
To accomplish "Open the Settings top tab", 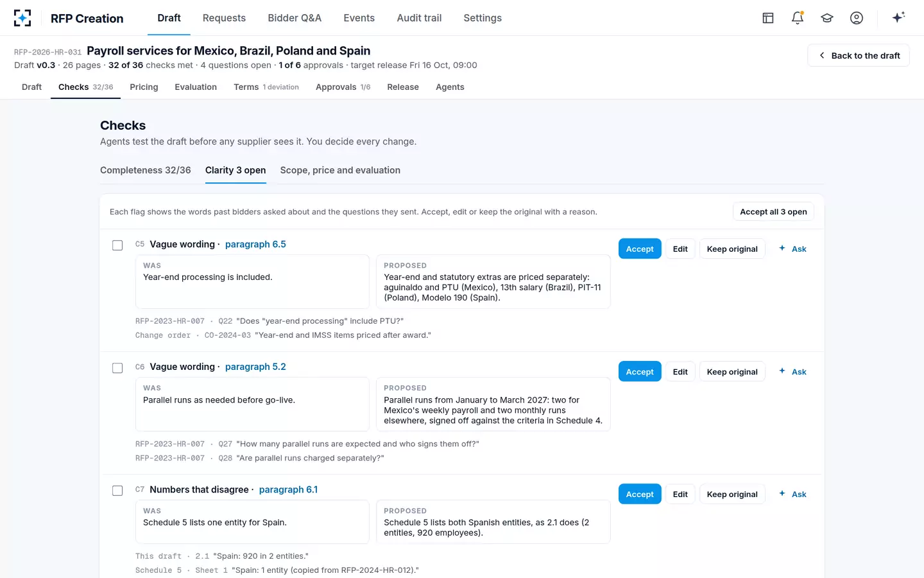I will click(x=483, y=18).
